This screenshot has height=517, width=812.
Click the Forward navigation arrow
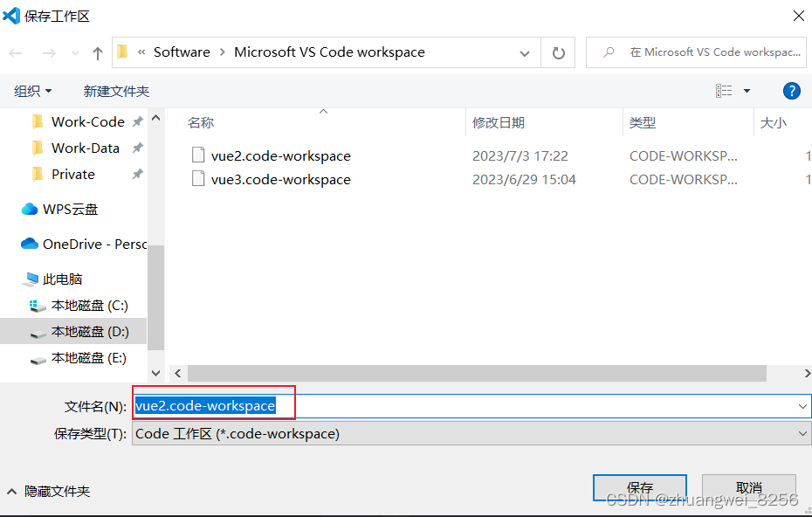click(49, 53)
